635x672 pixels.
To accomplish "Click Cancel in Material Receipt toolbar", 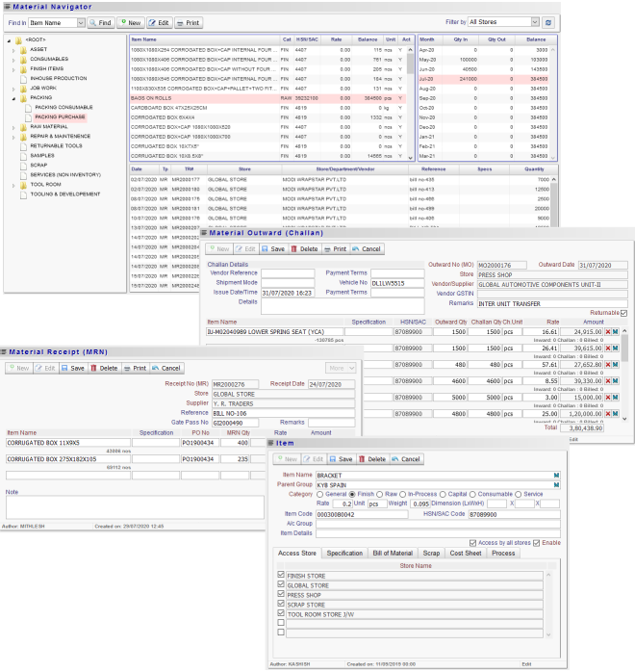I will [x=165, y=368].
